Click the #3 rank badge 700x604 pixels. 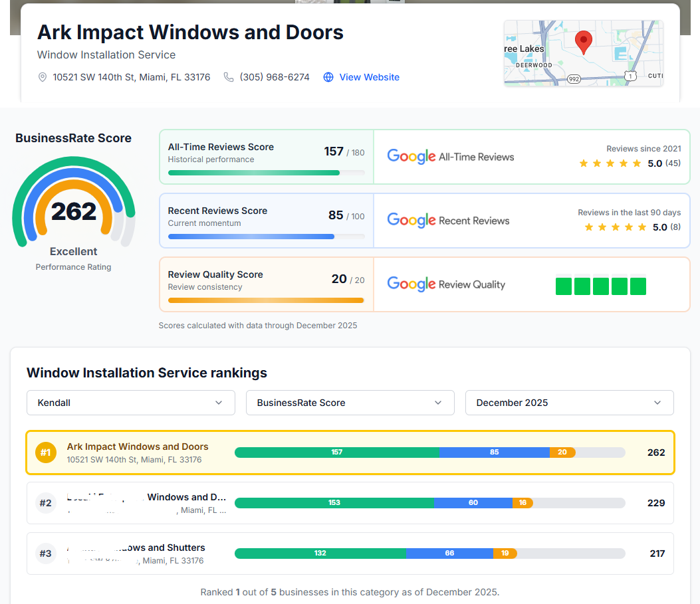[x=45, y=553]
